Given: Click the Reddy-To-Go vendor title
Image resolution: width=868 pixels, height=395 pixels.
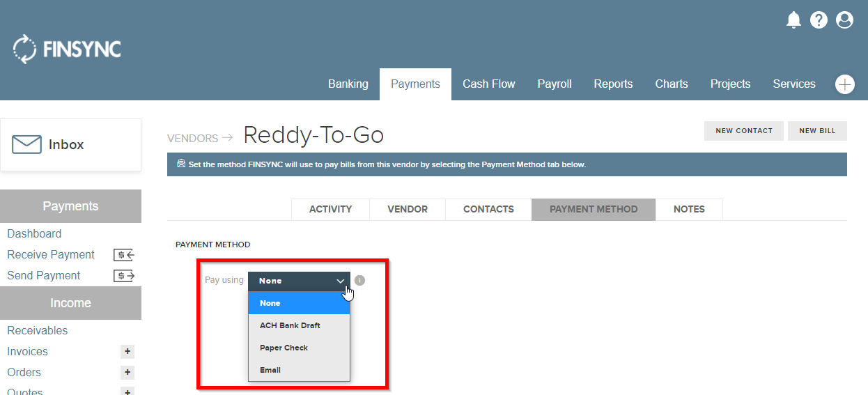Looking at the screenshot, I should (313, 135).
